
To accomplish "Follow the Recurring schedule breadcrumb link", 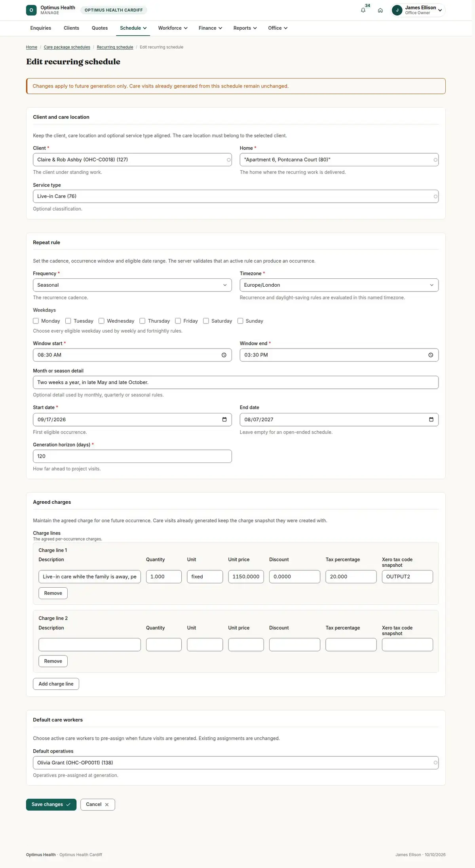I will coord(115,47).
